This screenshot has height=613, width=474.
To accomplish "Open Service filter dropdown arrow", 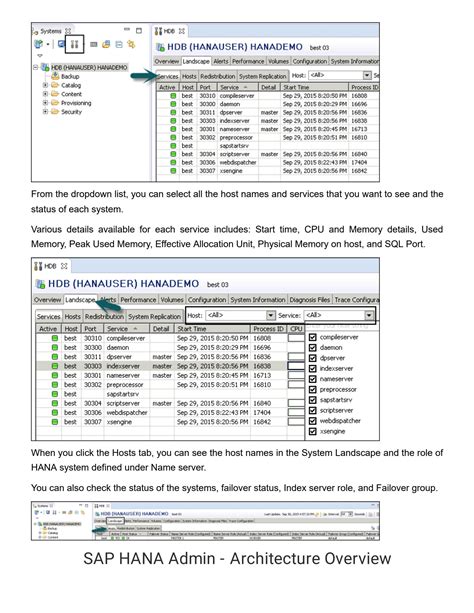I will pyautogui.click(x=369, y=315).
